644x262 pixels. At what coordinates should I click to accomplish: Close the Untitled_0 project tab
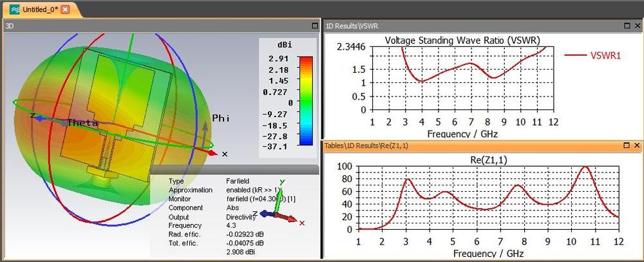tap(65, 8)
